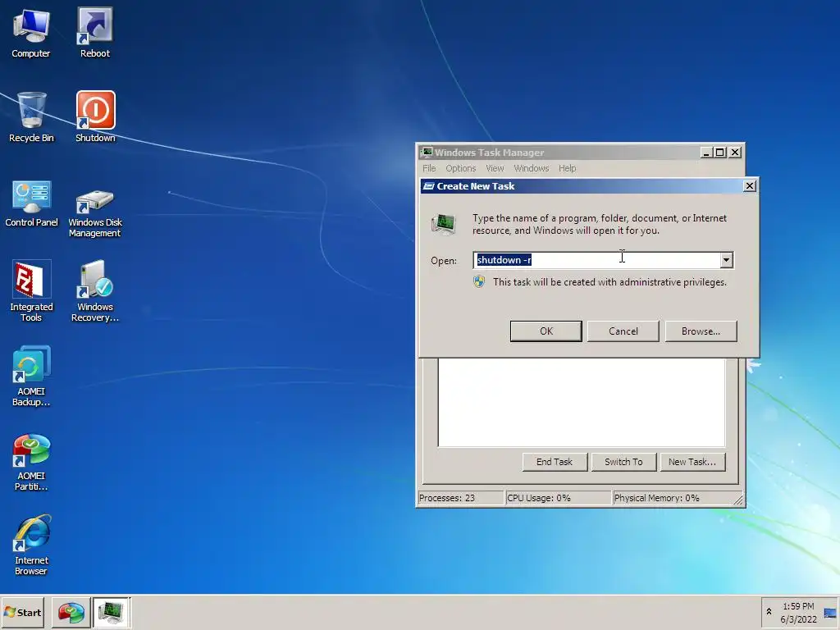Viewport: 840px width, 630px height.
Task: Click New Task... in Task Manager
Action: (x=692, y=462)
